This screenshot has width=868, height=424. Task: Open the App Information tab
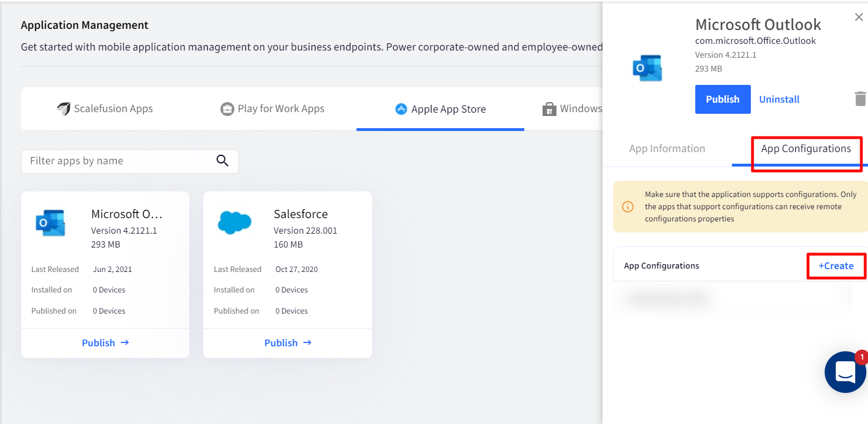pos(667,149)
